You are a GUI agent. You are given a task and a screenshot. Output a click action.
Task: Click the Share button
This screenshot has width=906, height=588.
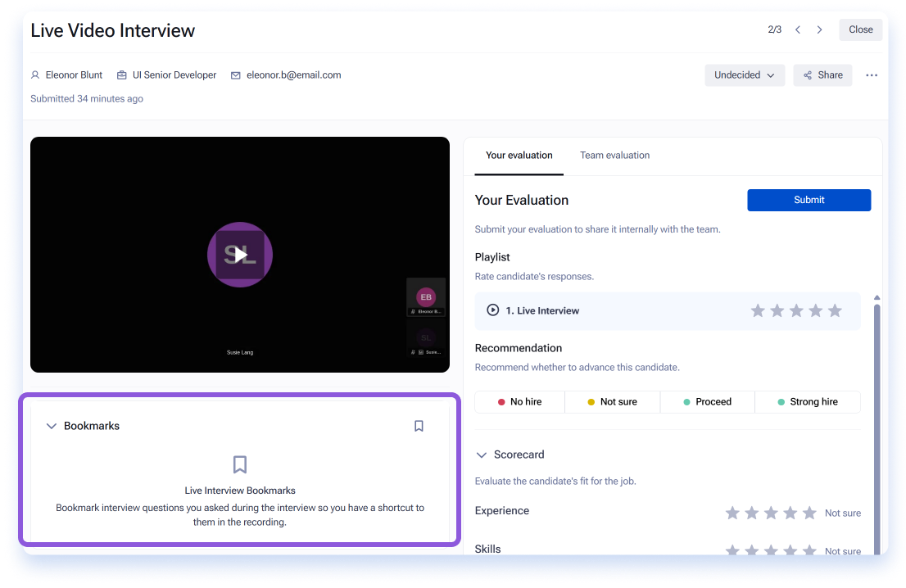point(822,75)
